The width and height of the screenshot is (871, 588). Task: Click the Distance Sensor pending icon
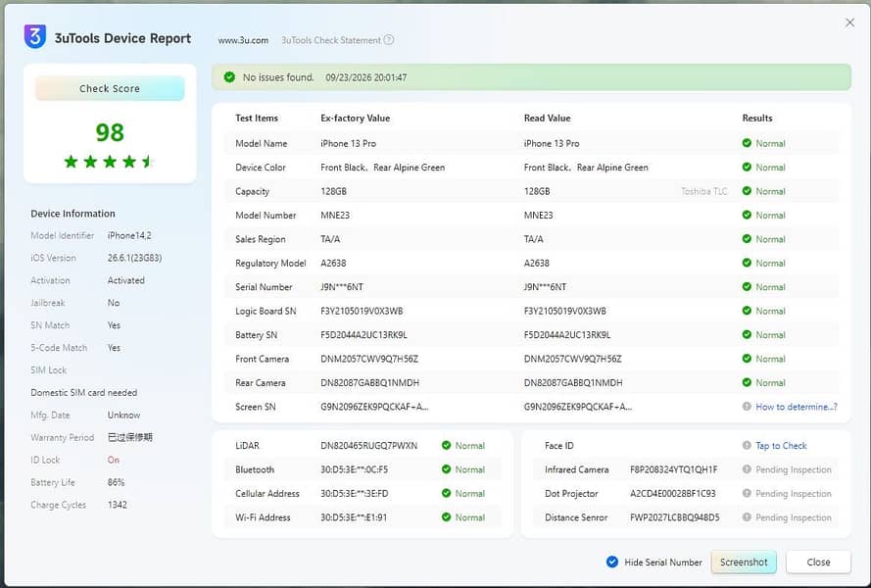pos(747,516)
